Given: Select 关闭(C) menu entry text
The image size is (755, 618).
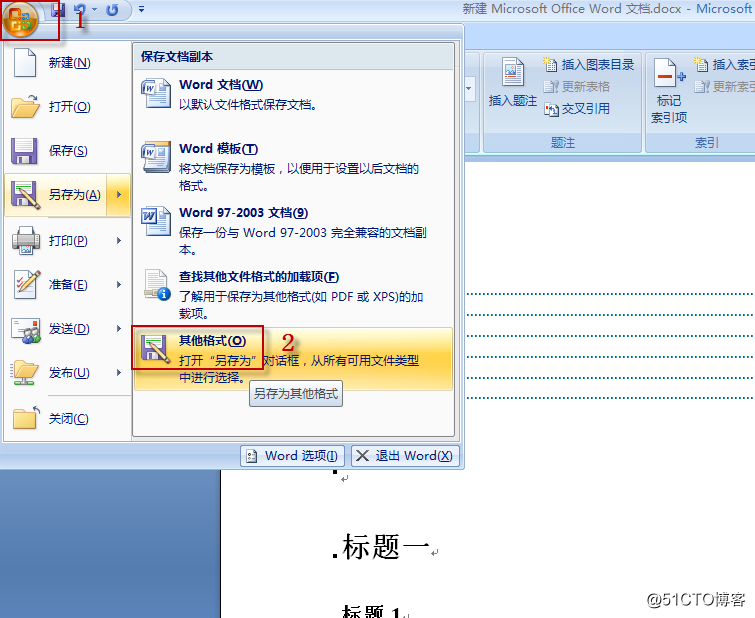Looking at the screenshot, I should click(68, 419).
